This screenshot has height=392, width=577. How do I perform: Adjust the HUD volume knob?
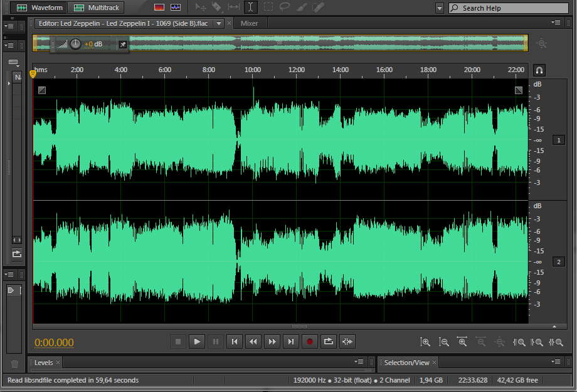click(75, 44)
